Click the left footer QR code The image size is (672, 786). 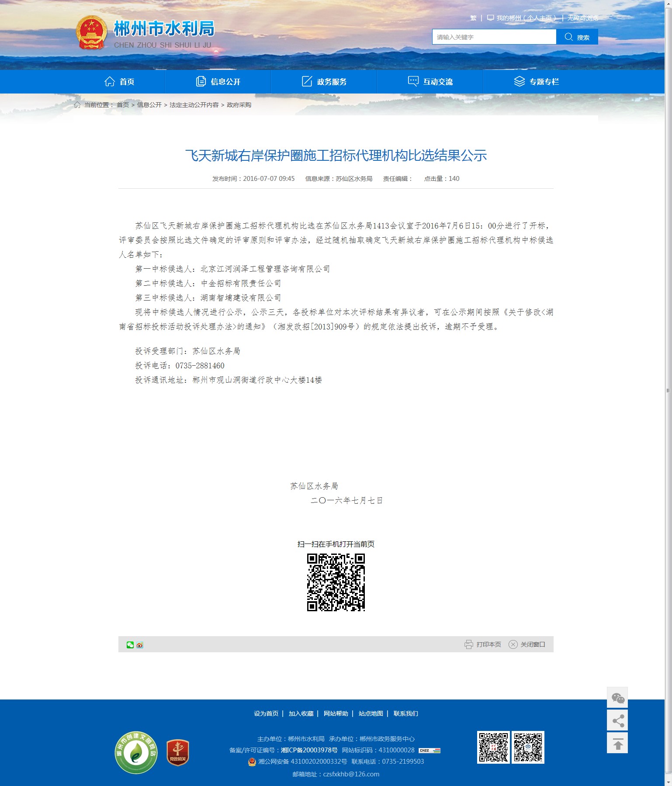click(x=493, y=747)
